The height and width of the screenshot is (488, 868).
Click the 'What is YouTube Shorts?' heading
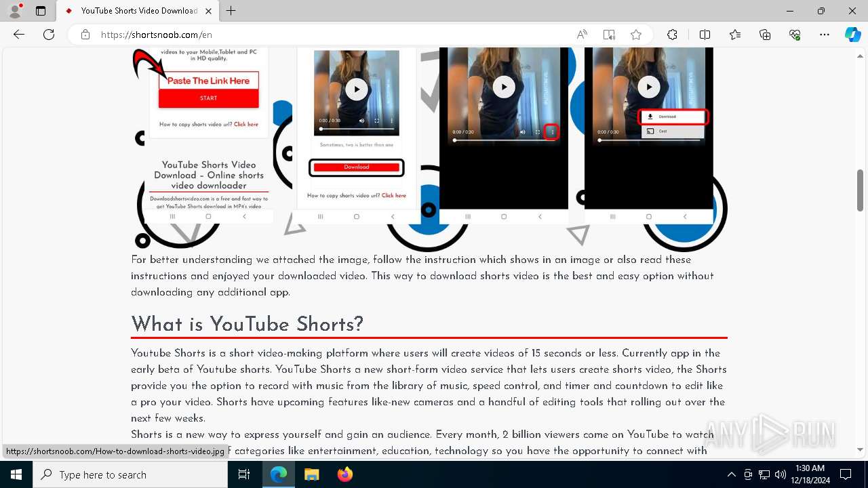click(248, 323)
